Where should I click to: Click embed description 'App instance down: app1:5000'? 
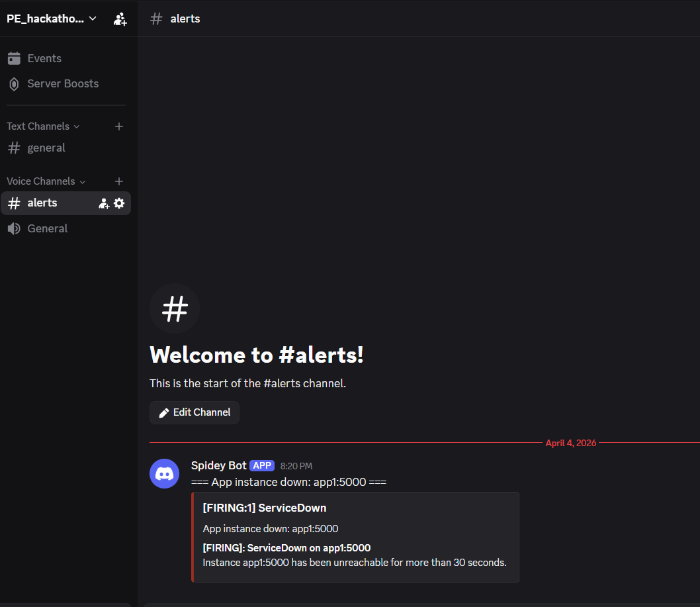coord(271,529)
